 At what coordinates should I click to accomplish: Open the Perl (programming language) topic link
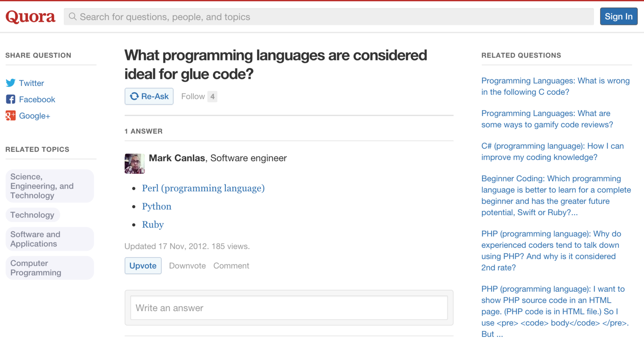point(203,188)
